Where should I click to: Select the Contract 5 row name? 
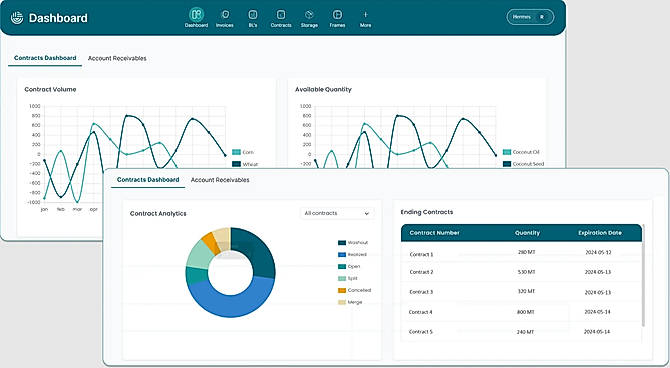pos(420,332)
